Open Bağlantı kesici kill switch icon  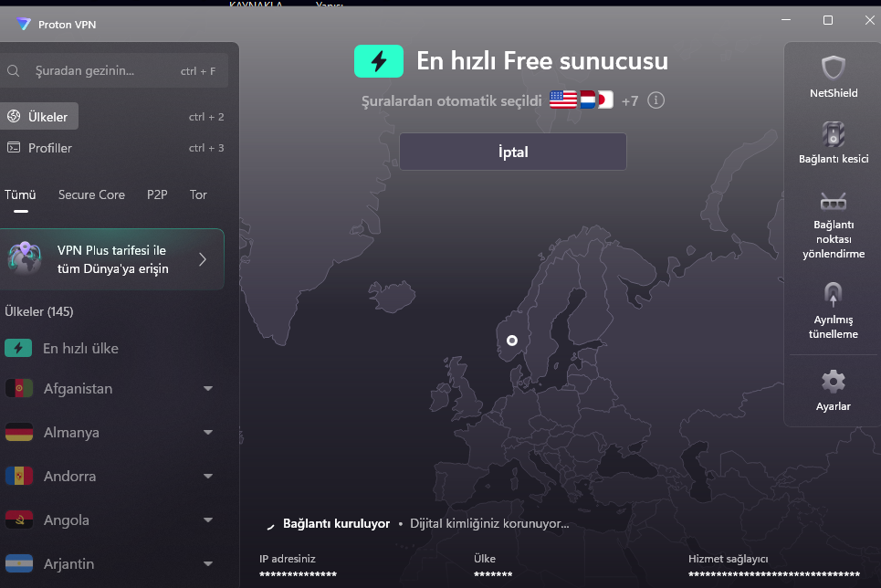(834, 134)
